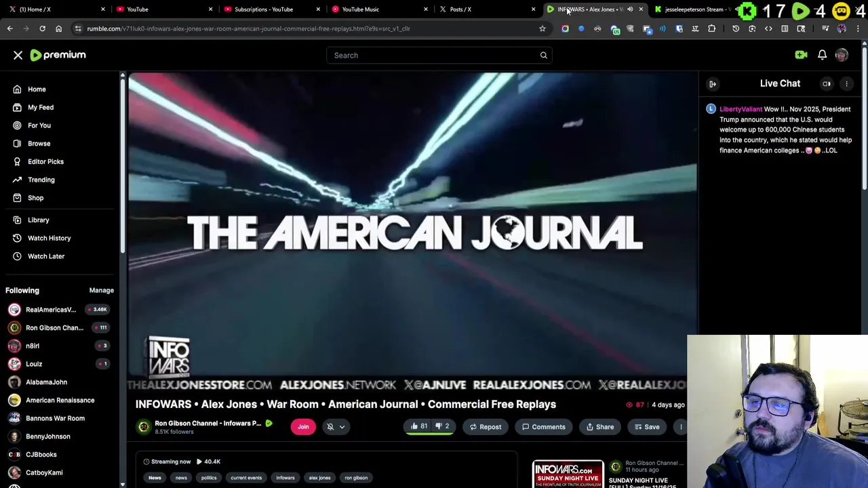Open Sunday Night Live video thumbnail
868x488 pixels.
pos(568,474)
